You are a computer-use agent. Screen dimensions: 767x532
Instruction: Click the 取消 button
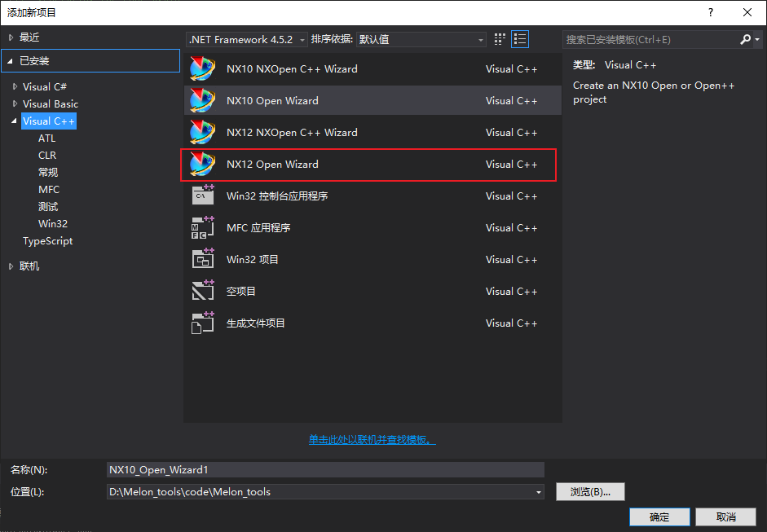point(726,517)
